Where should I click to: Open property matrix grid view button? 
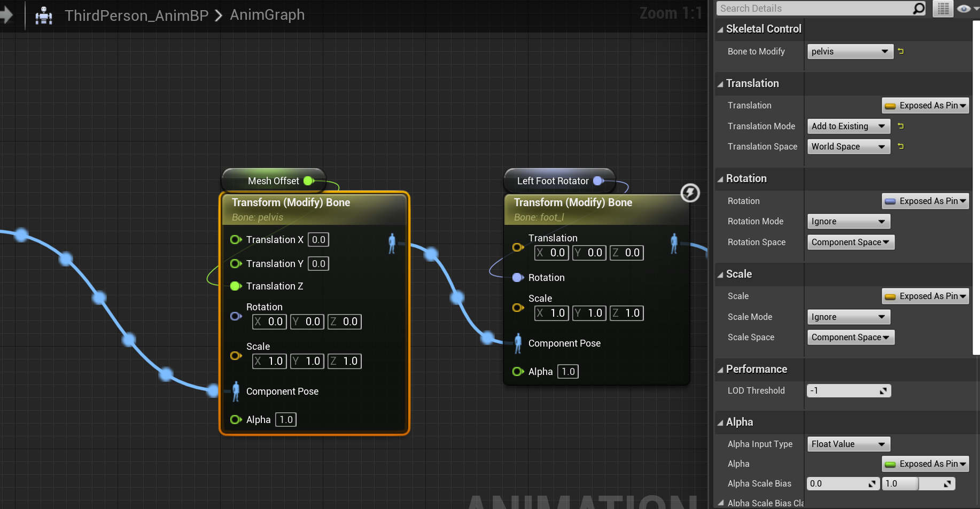coord(943,9)
